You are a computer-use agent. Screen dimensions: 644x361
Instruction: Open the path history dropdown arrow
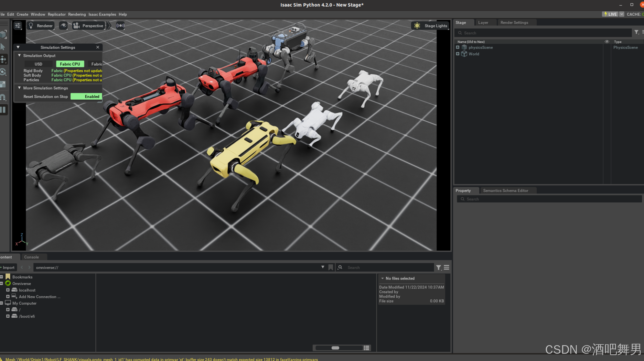(323, 267)
